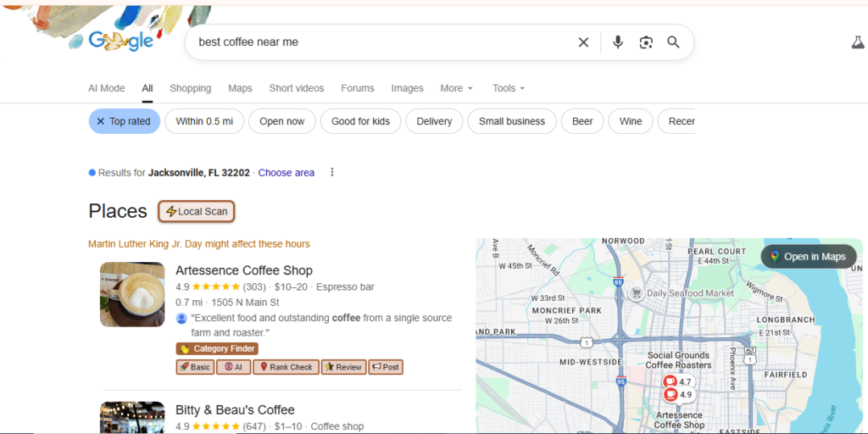Open Google Lens image search
868x434 pixels.
pos(646,42)
